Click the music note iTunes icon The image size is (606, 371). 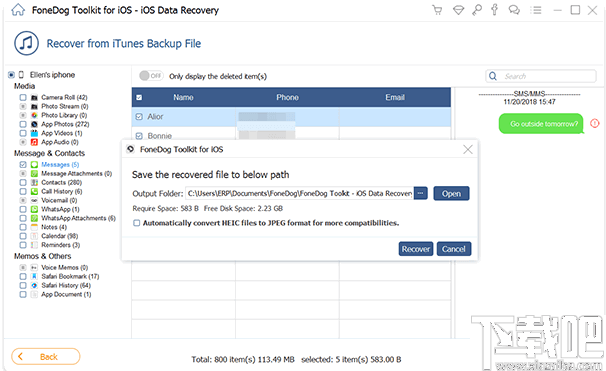pos(26,43)
